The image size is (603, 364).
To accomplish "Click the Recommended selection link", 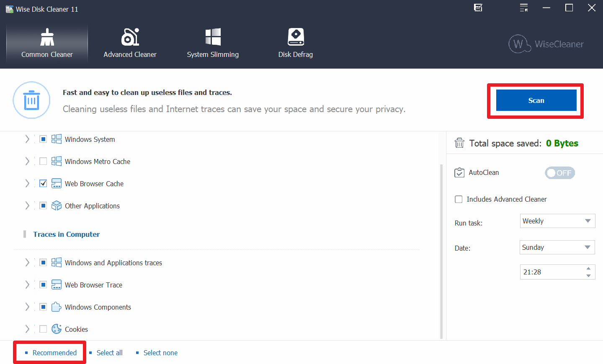I will click(54, 353).
